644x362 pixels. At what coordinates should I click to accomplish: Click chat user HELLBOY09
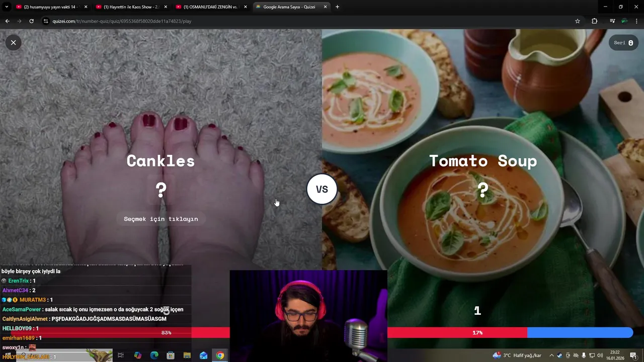coord(17,328)
